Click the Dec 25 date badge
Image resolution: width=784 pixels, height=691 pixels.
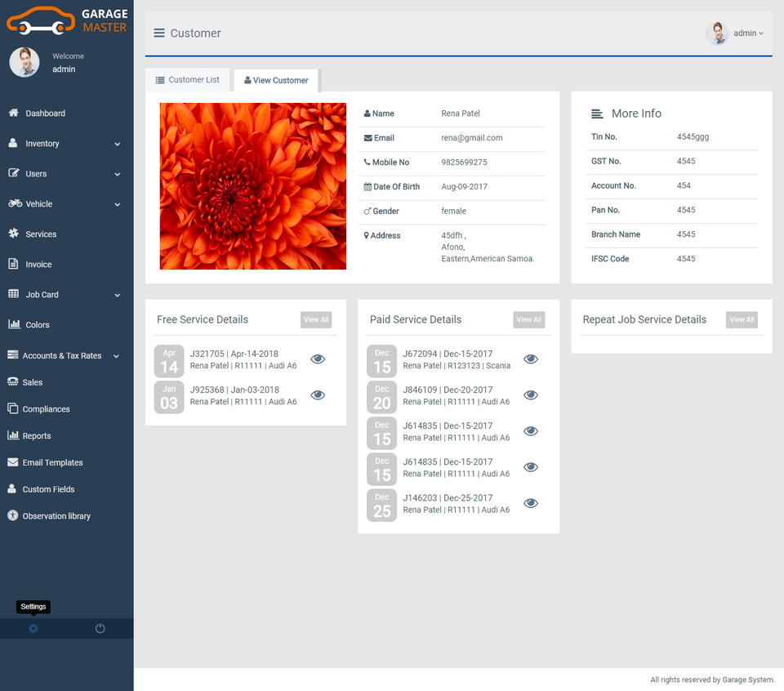(382, 505)
